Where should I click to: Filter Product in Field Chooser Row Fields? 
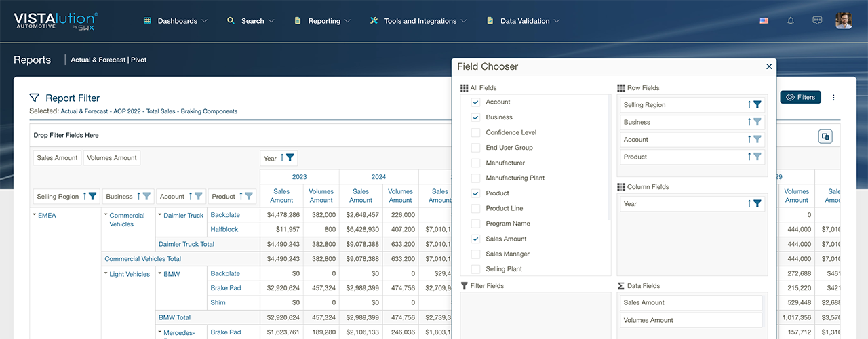tap(757, 157)
